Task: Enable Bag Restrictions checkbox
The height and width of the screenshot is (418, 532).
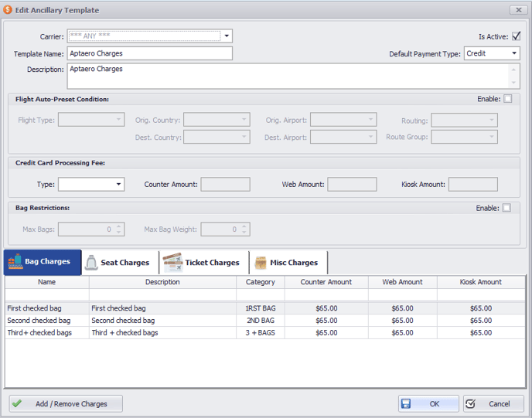Action: tap(506, 208)
